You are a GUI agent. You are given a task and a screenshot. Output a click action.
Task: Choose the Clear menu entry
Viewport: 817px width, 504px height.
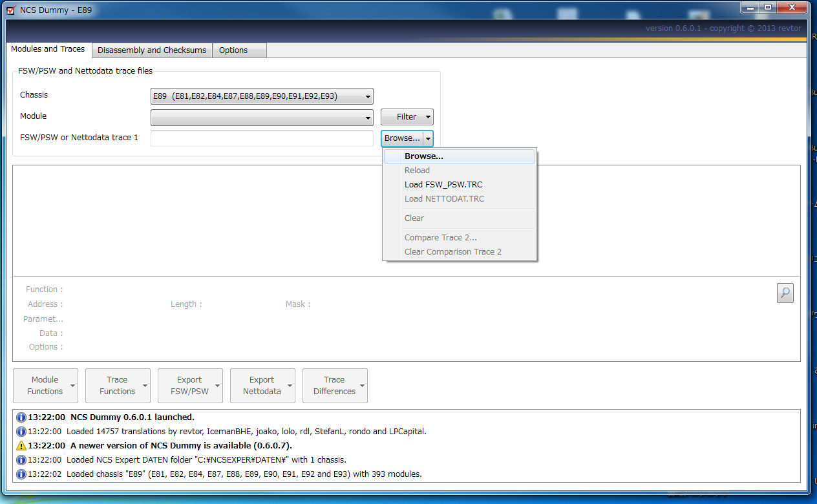(x=460, y=218)
